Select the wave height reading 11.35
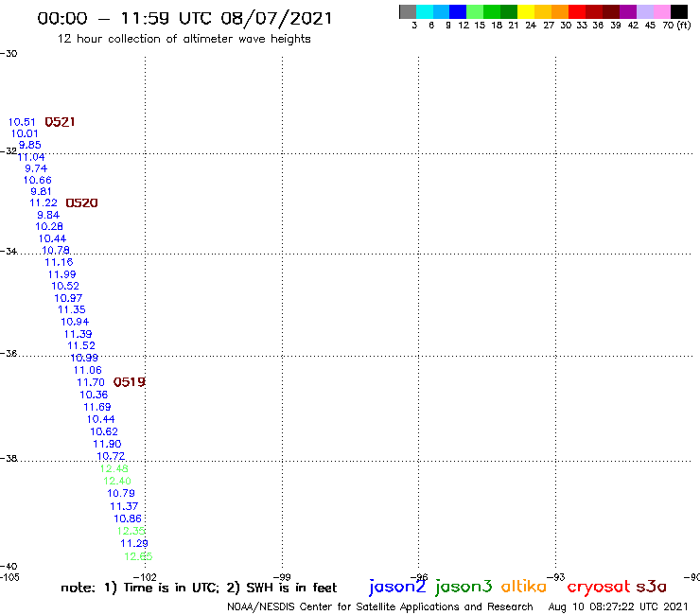 coord(72,310)
